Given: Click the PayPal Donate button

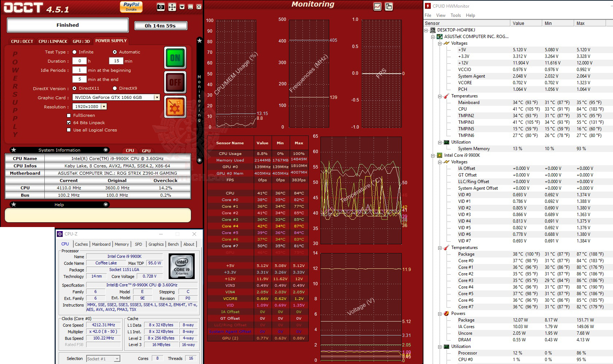Looking at the screenshot, I should [x=131, y=7].
